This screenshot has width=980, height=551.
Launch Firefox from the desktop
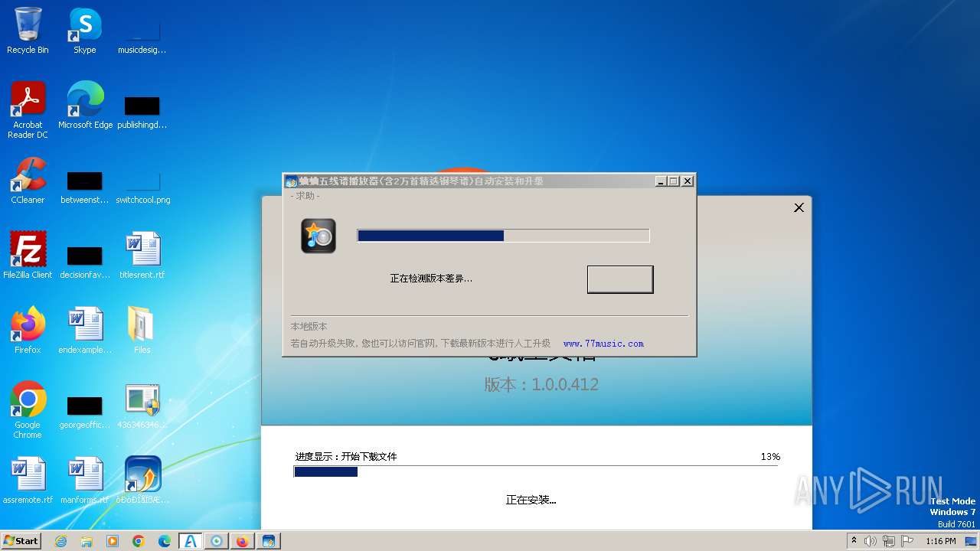pos(28,331)
